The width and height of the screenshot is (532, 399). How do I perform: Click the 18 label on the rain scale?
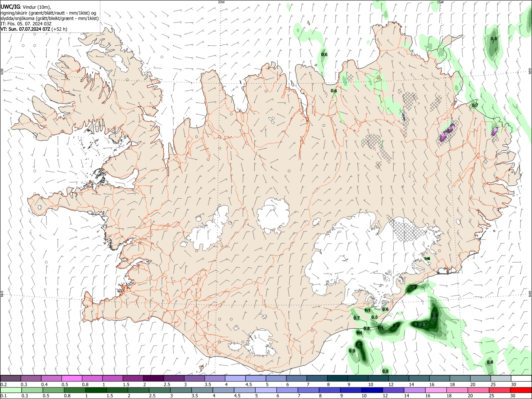coord(449,396)
